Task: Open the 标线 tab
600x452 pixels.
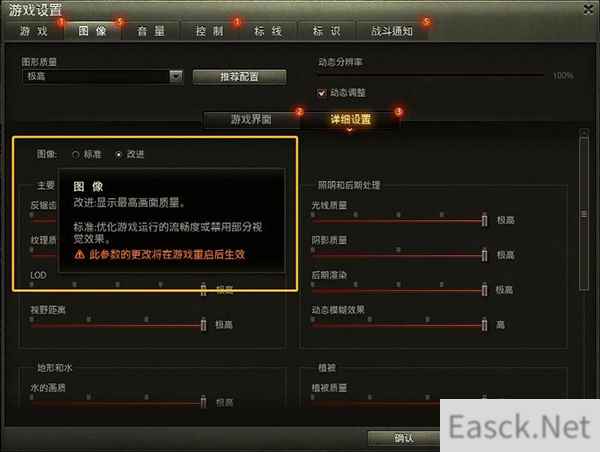Action: (268, 31)
